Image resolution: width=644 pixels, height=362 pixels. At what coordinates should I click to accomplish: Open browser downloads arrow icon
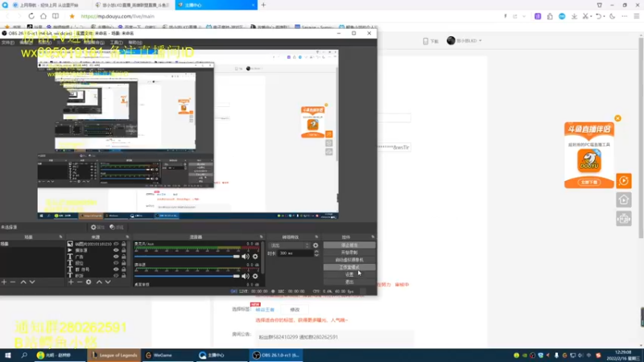click(x=574, y=16)
